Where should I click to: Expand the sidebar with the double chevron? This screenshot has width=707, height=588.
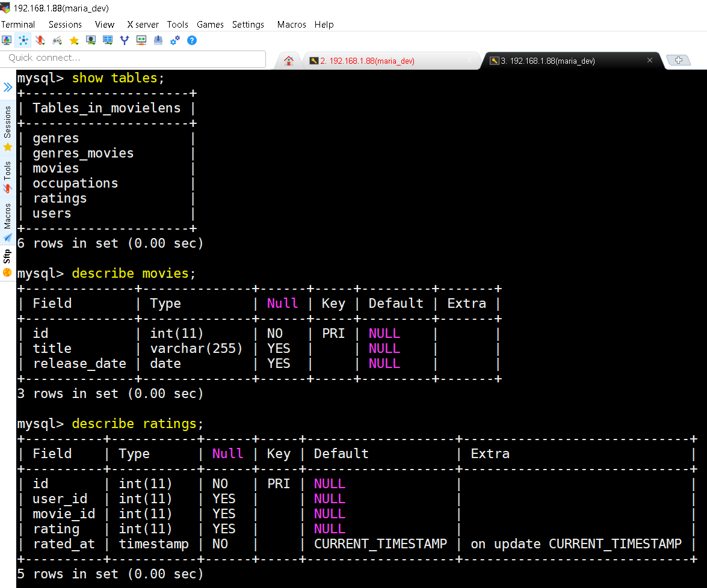tap(8, 87)
